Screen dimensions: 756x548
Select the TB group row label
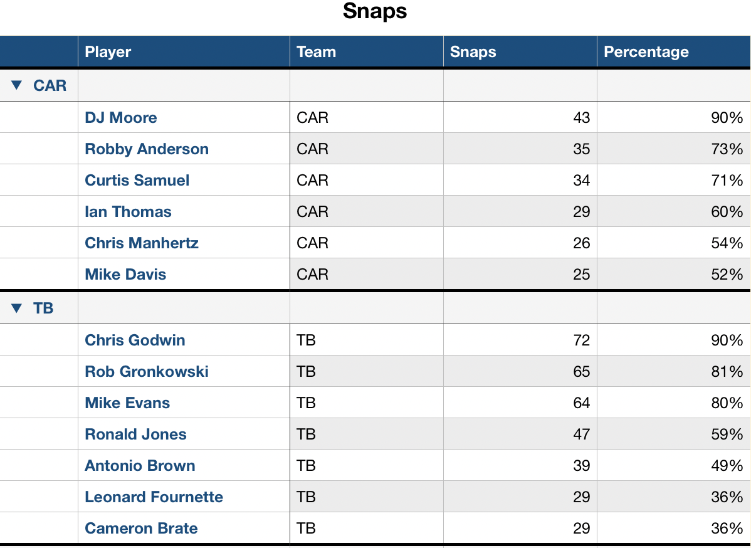(44, 308)
